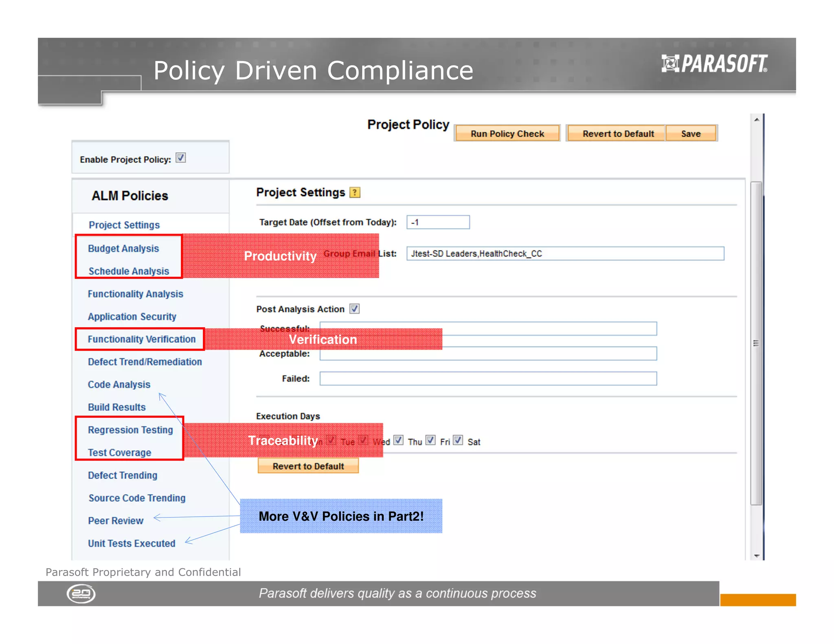Click the Project Settings help icon
The width and height of the screenshot is (834, 644).
click(355, 193)
